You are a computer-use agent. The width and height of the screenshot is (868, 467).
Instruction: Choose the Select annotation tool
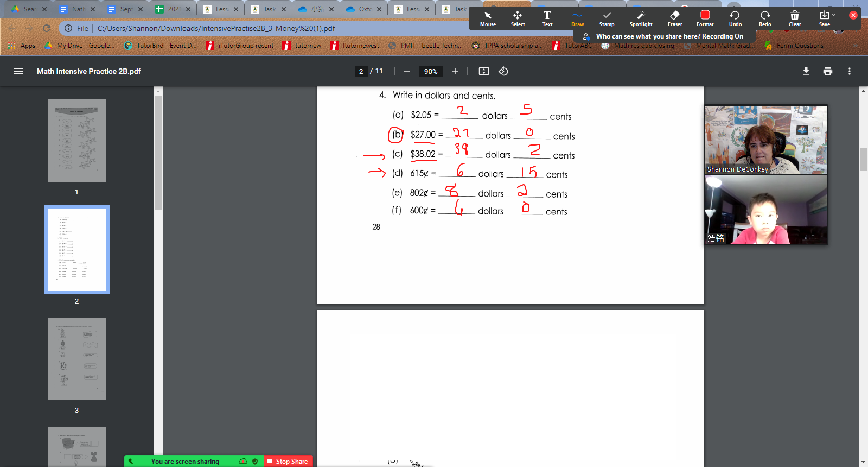(518, 18)
